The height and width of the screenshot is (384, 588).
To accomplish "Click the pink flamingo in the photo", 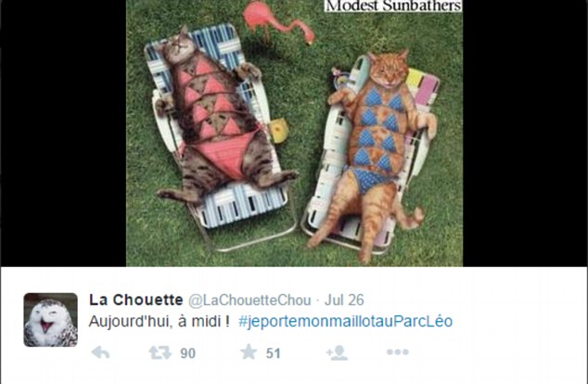I will (x=278, y=21).
